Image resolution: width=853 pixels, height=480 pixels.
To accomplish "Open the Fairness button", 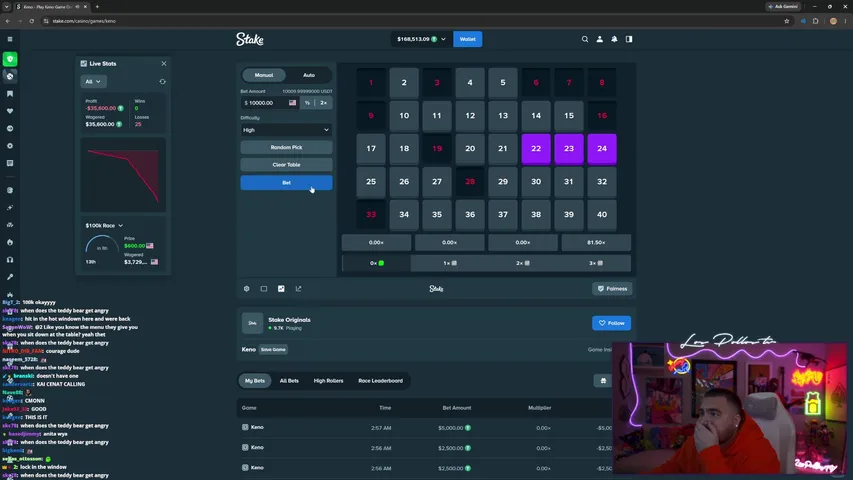I will pos(612,289).
